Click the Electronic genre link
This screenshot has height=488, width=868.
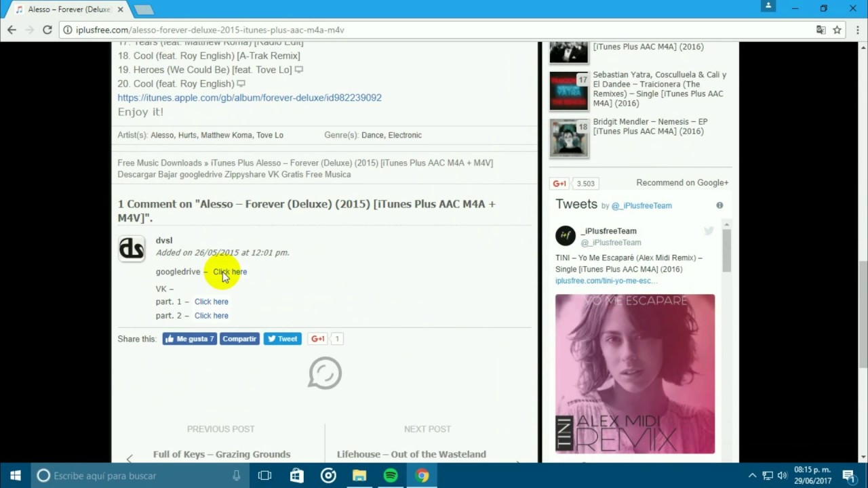[405, 135]
